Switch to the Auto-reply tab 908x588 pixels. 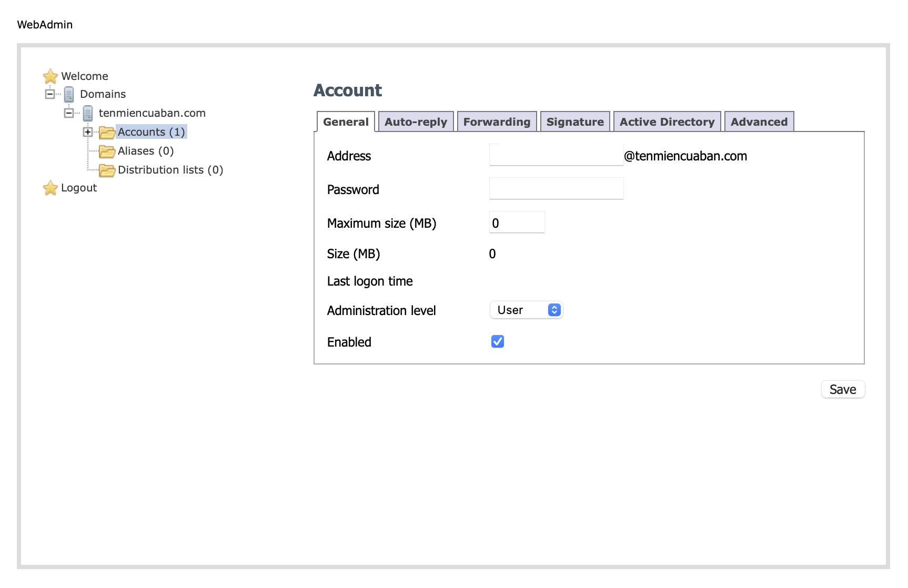click(x=416, y=121)
